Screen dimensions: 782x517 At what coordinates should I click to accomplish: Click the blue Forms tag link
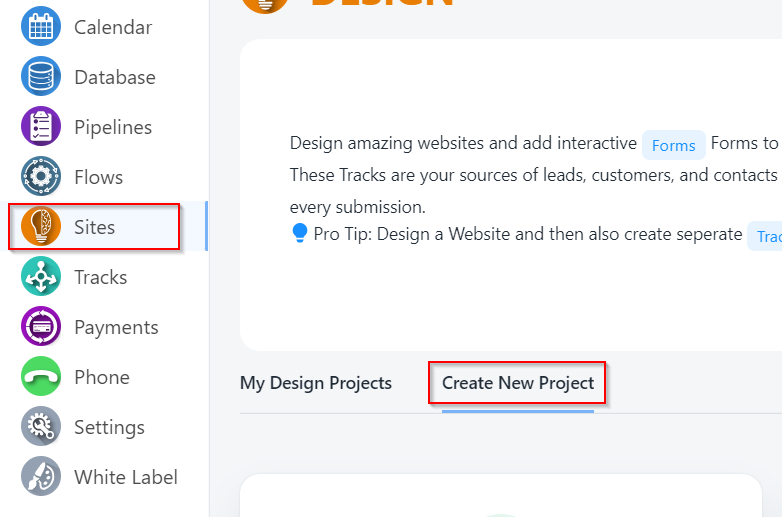[x=673, y=145]
